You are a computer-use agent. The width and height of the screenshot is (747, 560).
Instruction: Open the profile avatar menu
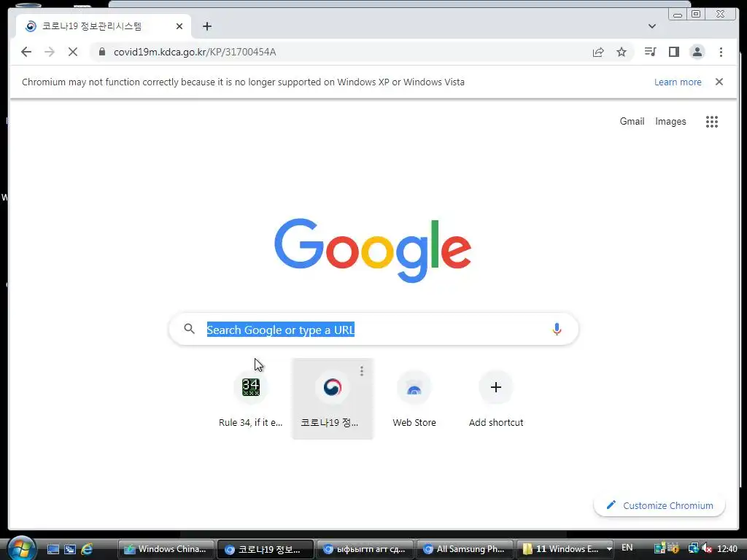(697, 52)
